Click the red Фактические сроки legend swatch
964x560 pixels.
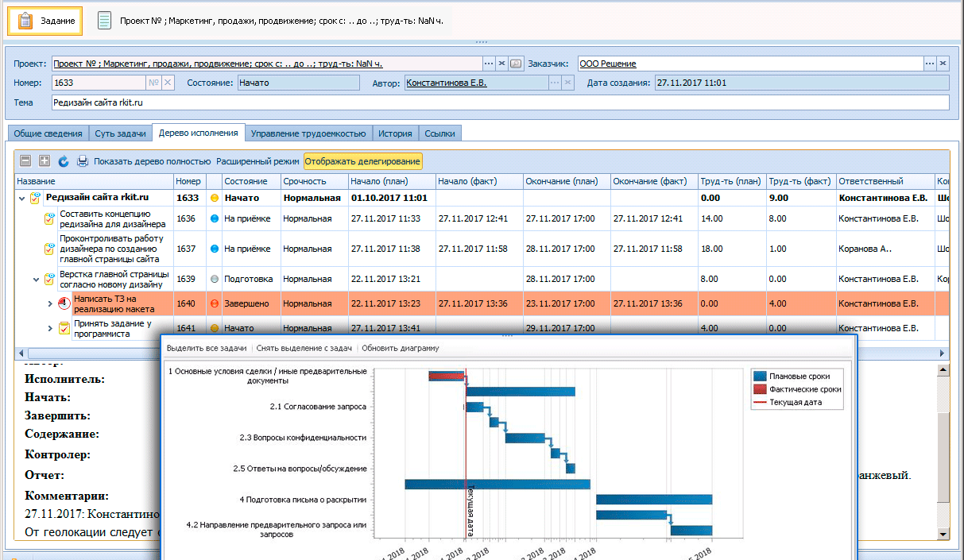click(759, 389)
